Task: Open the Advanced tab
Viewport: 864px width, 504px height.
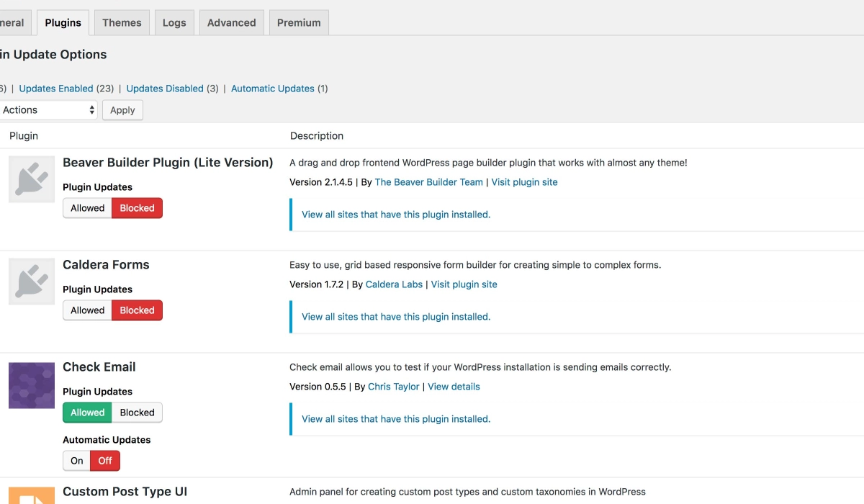Action: [232, 22]
